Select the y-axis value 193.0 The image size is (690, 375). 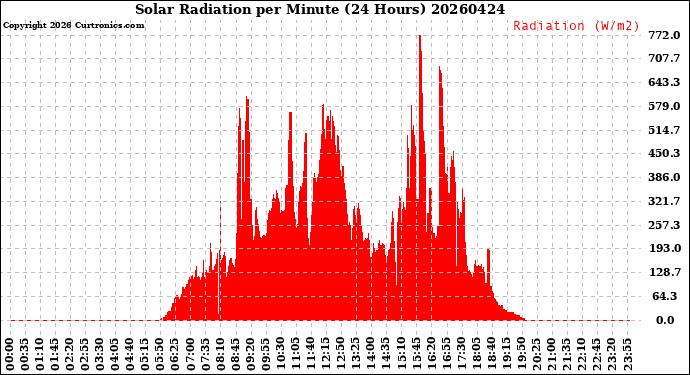pyautogui.click(x=664, y=249)
